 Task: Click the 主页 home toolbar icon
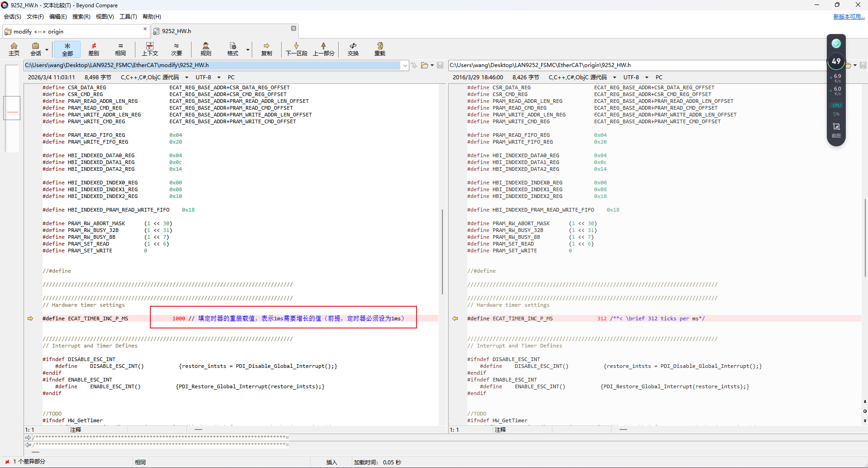(x=14, y=49)
